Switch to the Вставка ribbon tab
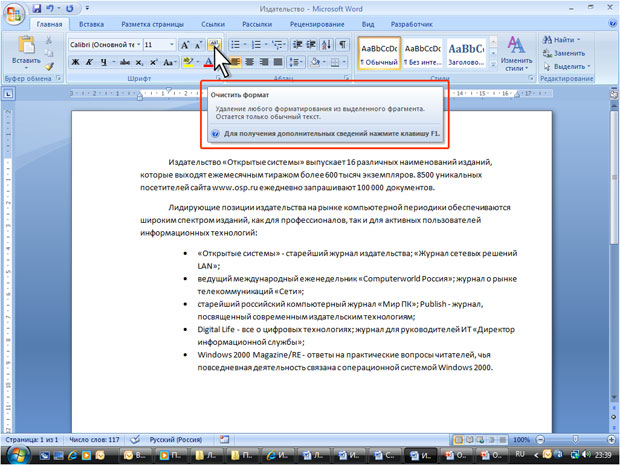The width and height of the screenshot is (620, 465). [91, 24]
